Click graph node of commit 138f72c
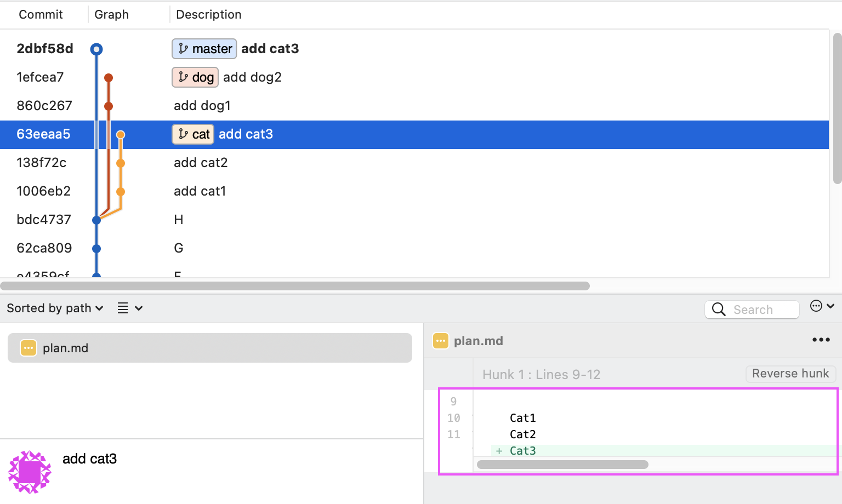Viewport: 842px width, 504px height. coord(121,163)
